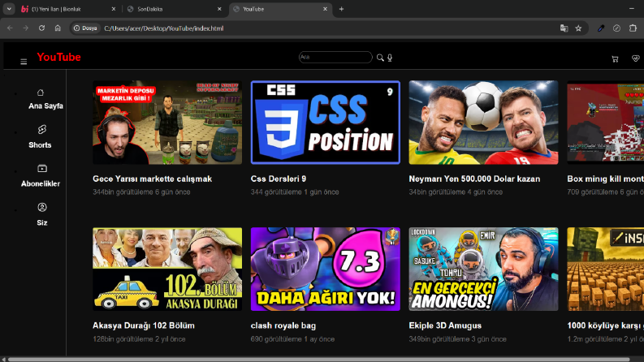This screenshot has height=362, width=644.
Task: Switch to the SonDakika tab
Action: 174,9
